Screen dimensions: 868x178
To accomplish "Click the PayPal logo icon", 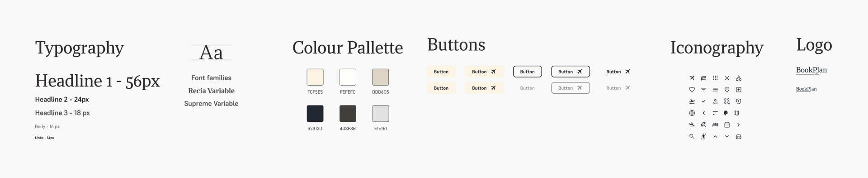I will [x=726, y=113].
